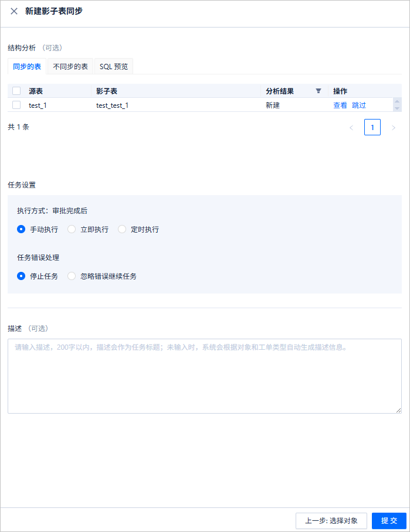This screenshot has width=410, height=532.
Task: Select 立即执行 radio option
Action: [x=72, y=229]
